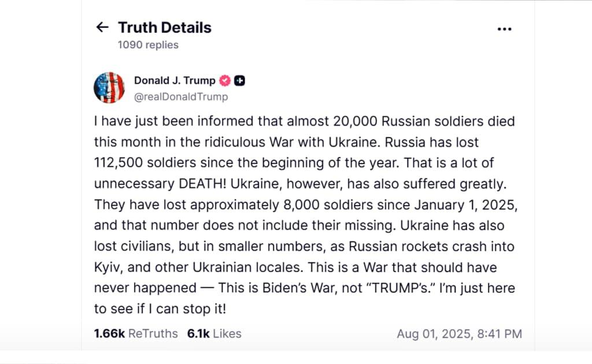Click the avatar thumbnail to enlarge it
592x364 pixels.
tap(109, 87)
